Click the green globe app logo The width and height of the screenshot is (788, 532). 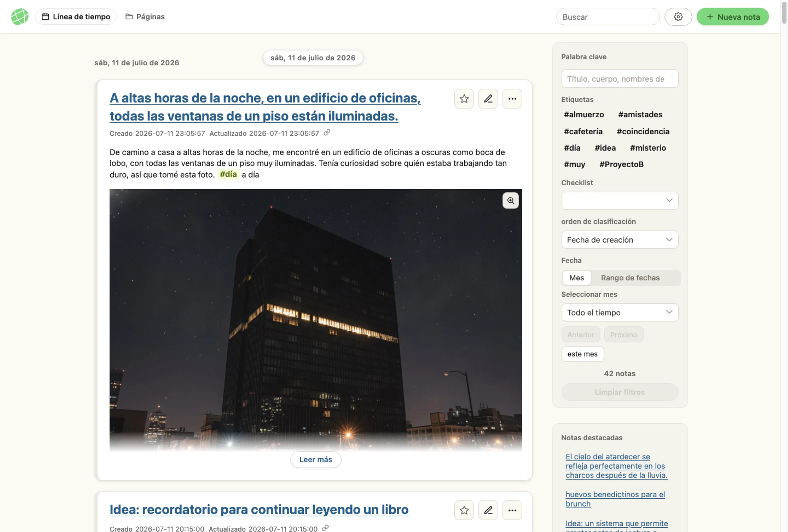pos(20,17)
